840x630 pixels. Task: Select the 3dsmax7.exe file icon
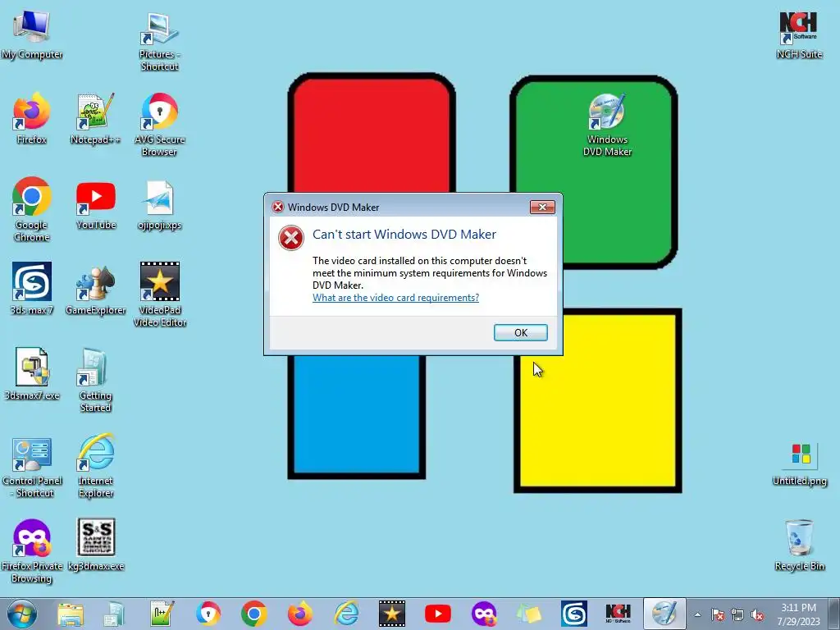(x=32, y=374)
